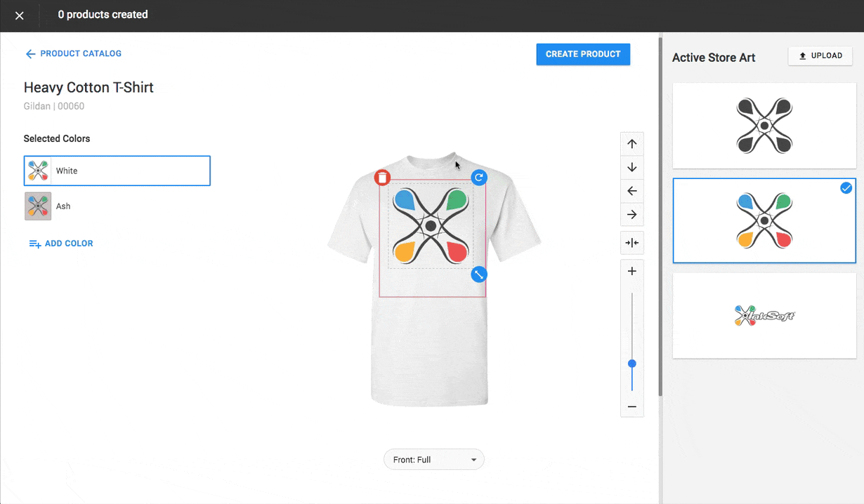
Task: Nudge artwork right with the right arrow
Action: (632, 215)
